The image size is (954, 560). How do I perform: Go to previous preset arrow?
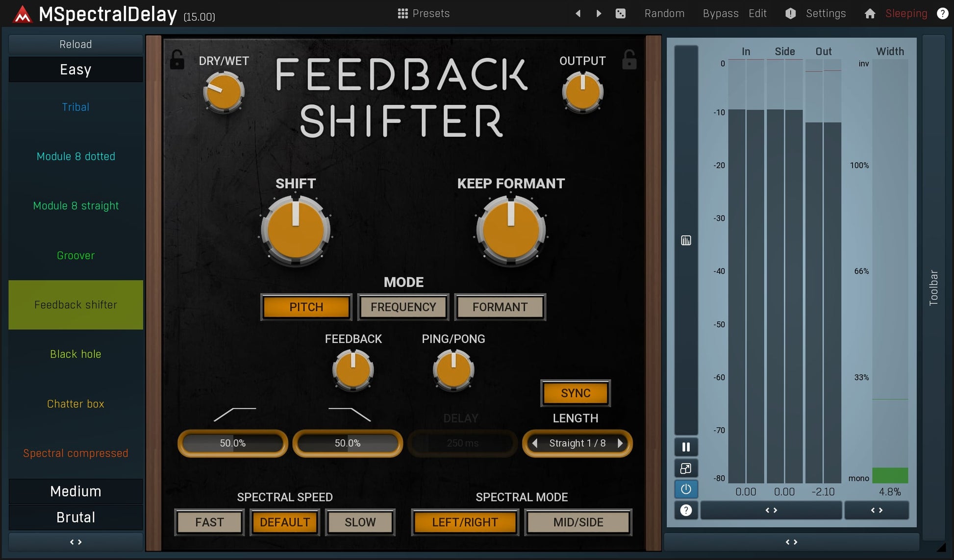click(x=578, y=13)
